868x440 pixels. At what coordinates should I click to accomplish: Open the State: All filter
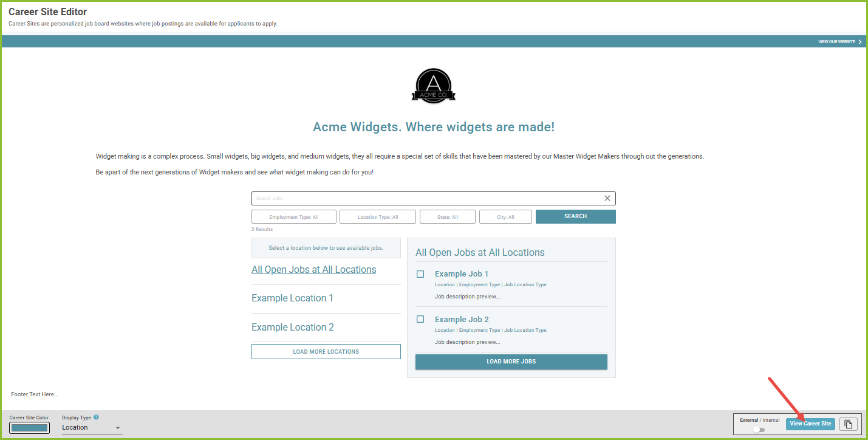pos(447,217)
